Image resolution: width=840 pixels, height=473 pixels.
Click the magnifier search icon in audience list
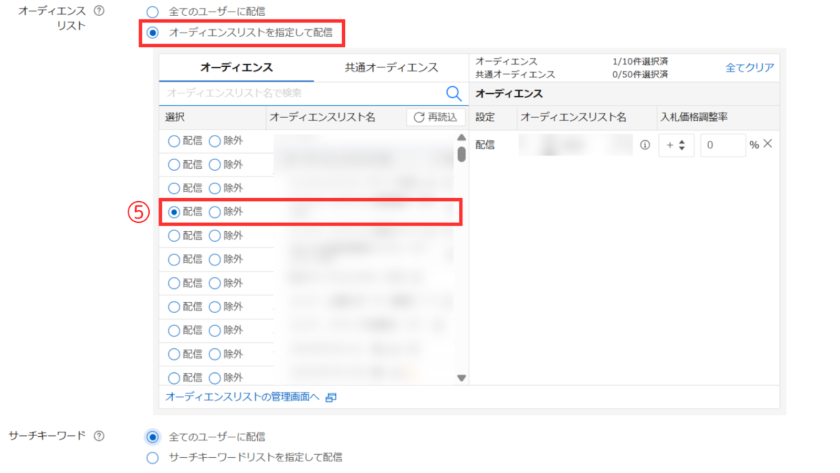coord(453,93)
